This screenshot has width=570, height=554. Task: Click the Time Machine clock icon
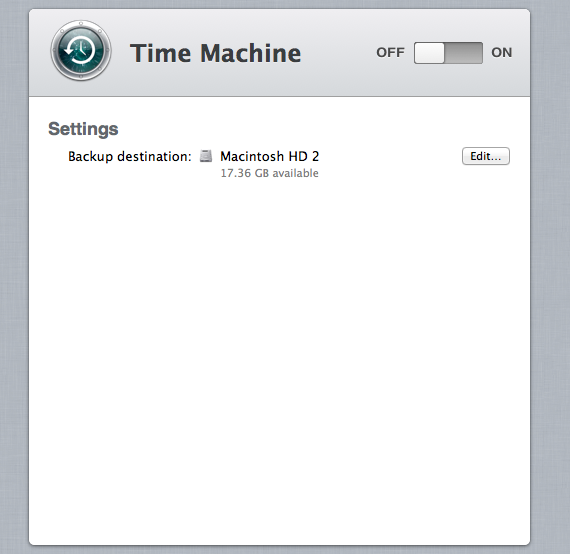[81, 51]
